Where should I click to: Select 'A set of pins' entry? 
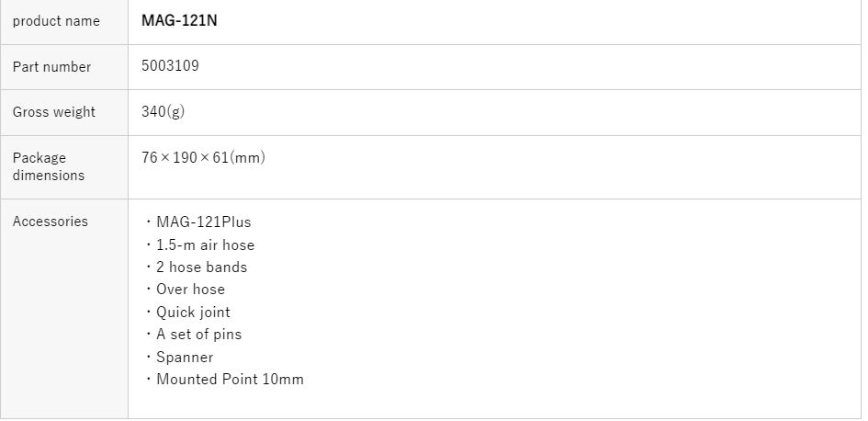point(198,335)
